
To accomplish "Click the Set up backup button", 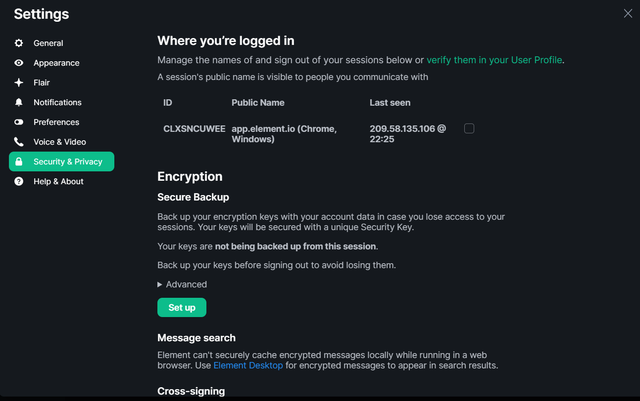I will [182, 307].
